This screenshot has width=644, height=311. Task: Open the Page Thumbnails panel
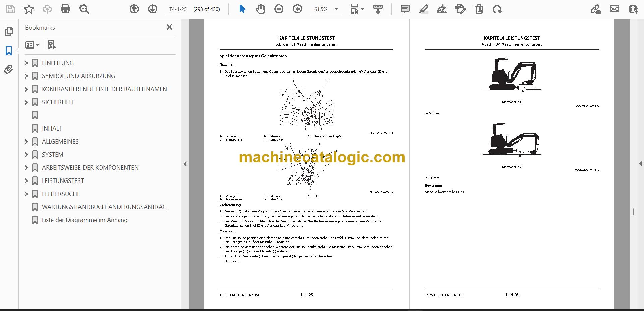tap(9, 31)
